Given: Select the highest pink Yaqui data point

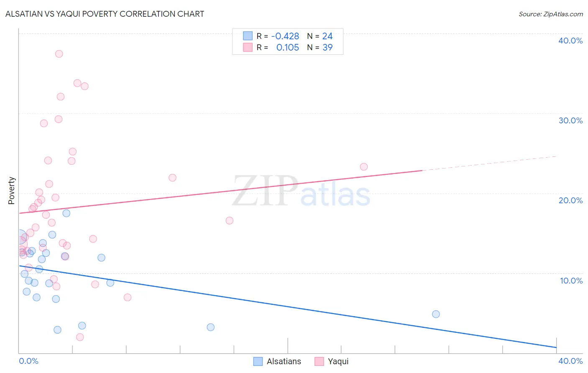Looking at the screenshot, I should [x=59, y=54].
